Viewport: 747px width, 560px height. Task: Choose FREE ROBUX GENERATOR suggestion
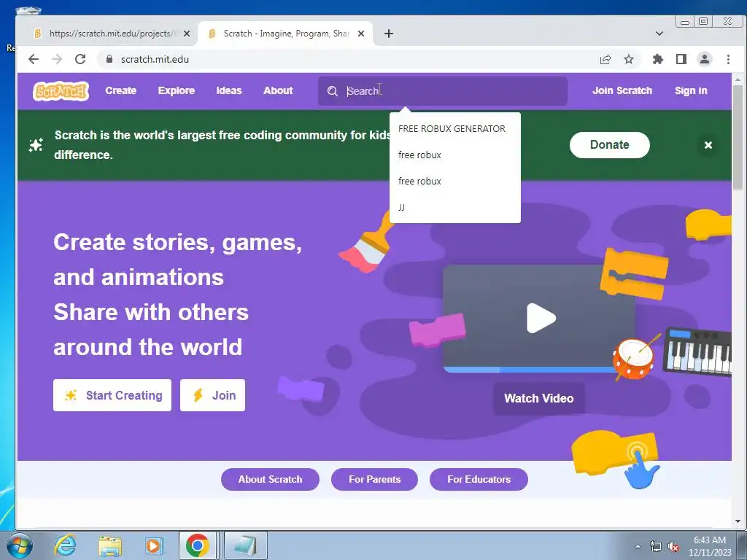click(455, 128)
